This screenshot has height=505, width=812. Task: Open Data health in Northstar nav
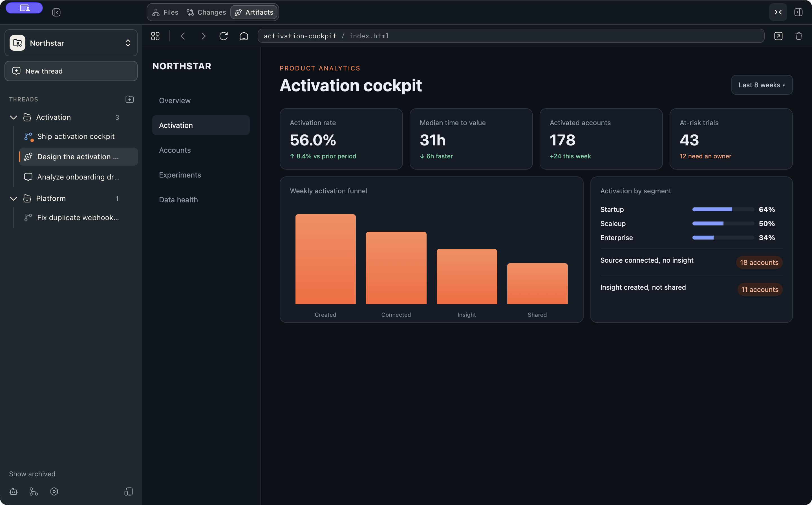pyautogui.click(x=201, y=200)
